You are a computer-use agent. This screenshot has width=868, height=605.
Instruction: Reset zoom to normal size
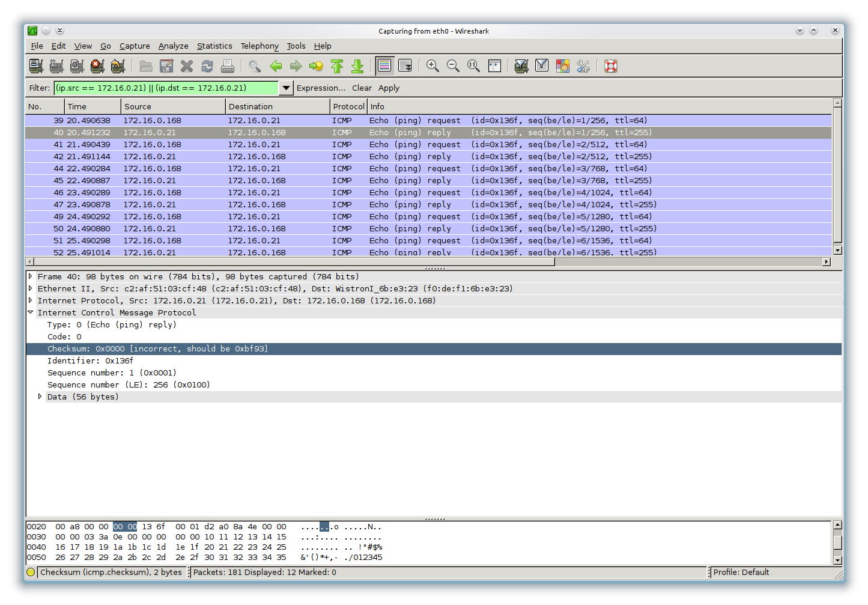coord(473,66)
